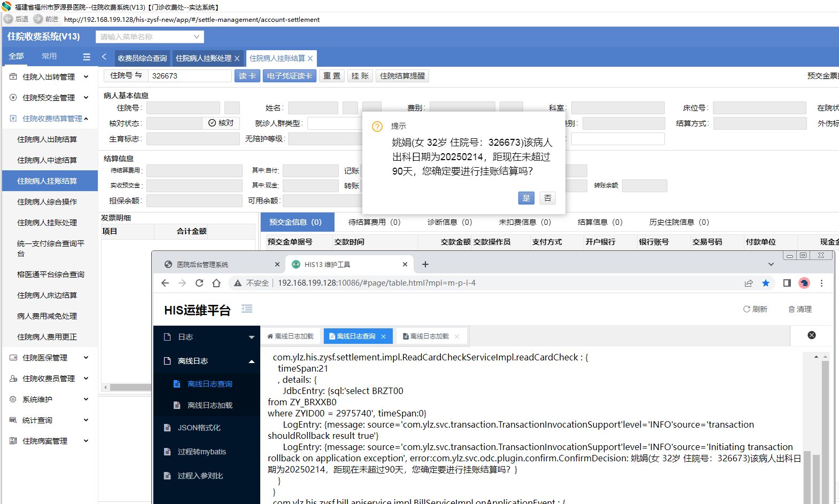Click the forward arrow in the HIS billing app

tap(38, 19)
